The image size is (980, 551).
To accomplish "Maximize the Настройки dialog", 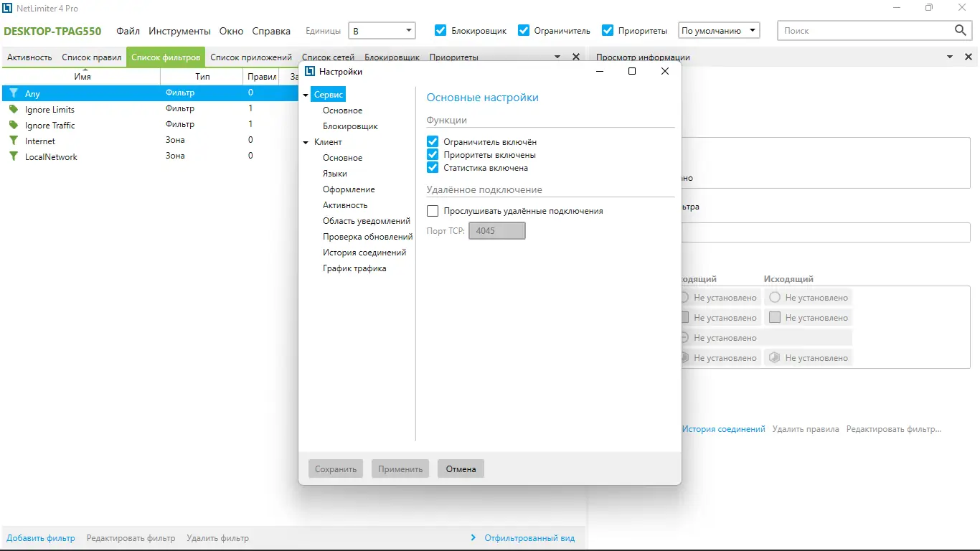I will (x=632, y=71).
